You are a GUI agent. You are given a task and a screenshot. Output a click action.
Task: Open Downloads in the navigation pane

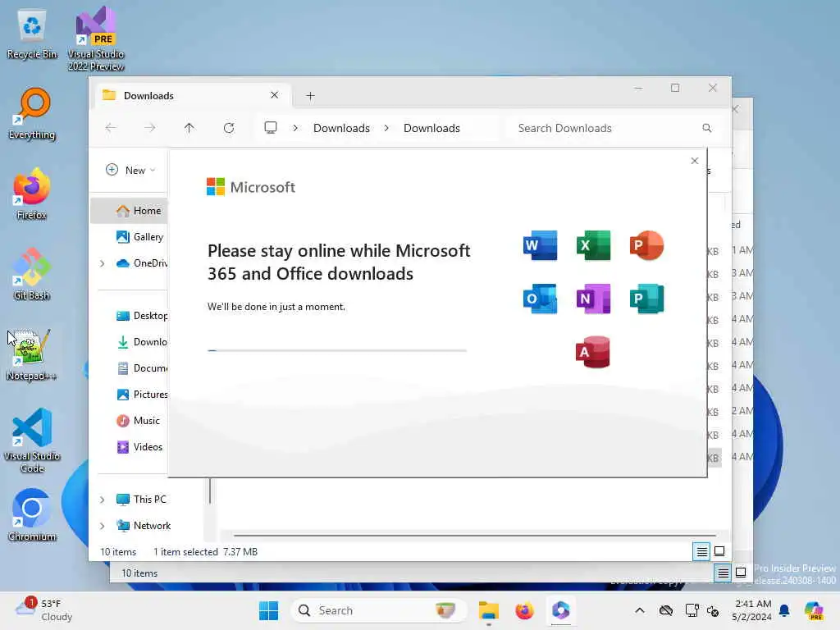point(141,342)
